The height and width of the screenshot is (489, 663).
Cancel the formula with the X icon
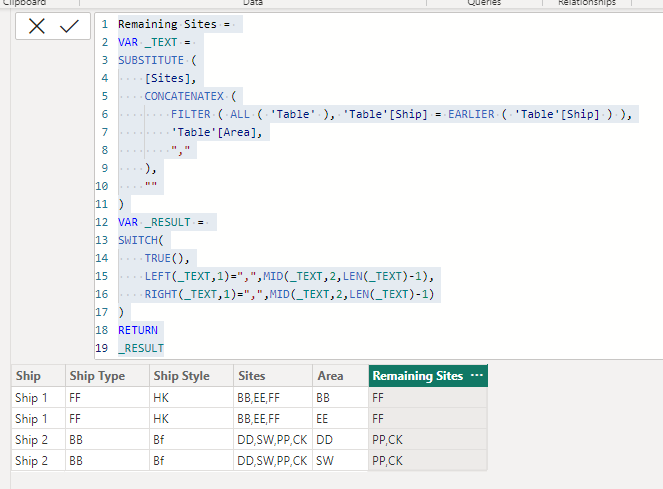point(37,26)
